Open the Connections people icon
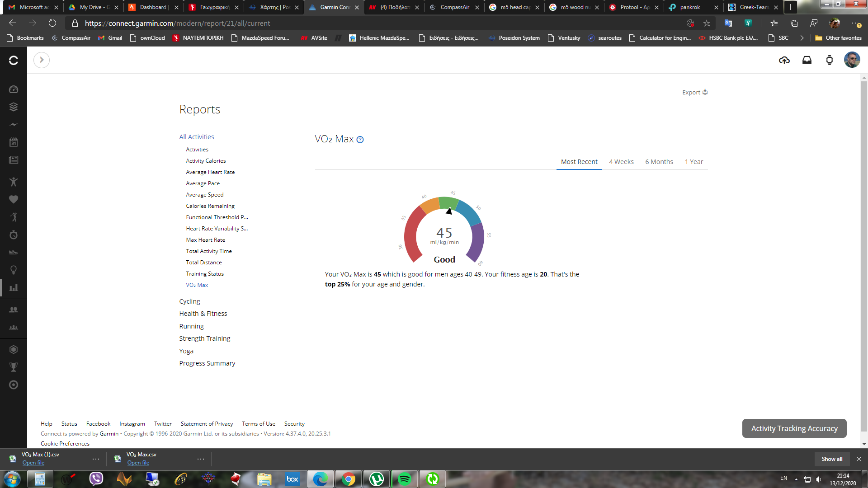Viewport: 868px width, 488px height. 14,310
